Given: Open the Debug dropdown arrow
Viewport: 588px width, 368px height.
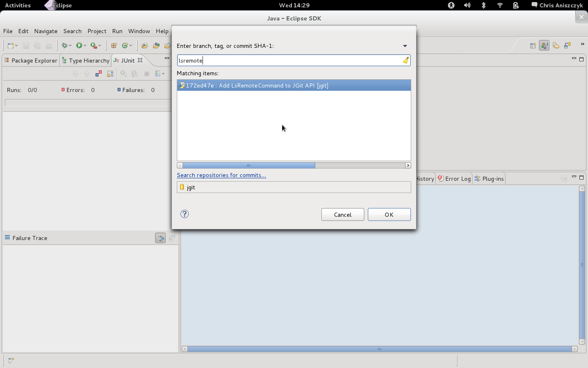Looking at the screenshot, I should click(70, 45).
